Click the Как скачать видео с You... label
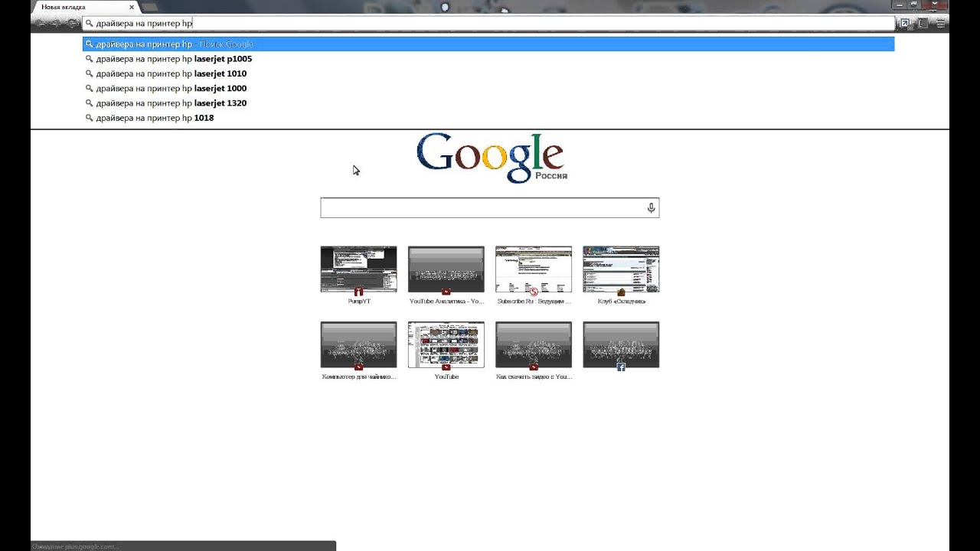Image resolution: width=980 pixels, height=551 pixels. pyautogui.click(x=534, y=377)
